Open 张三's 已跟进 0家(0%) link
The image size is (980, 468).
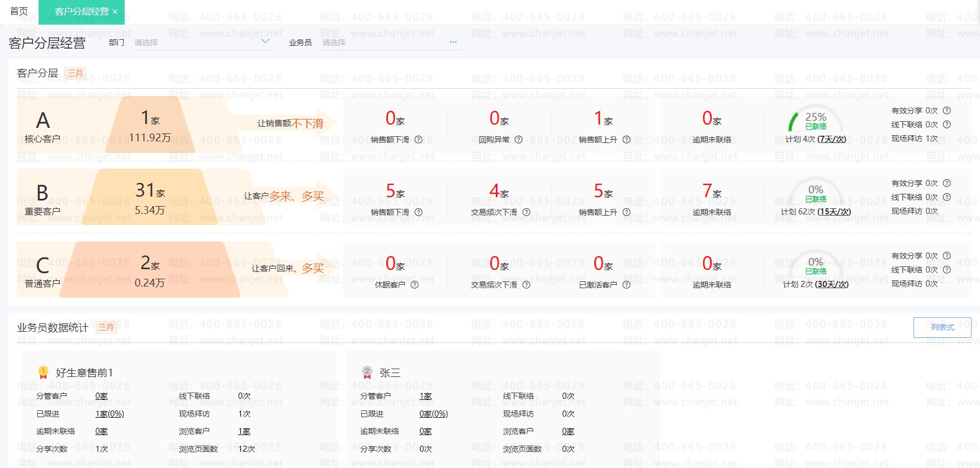tap(434, 414)
